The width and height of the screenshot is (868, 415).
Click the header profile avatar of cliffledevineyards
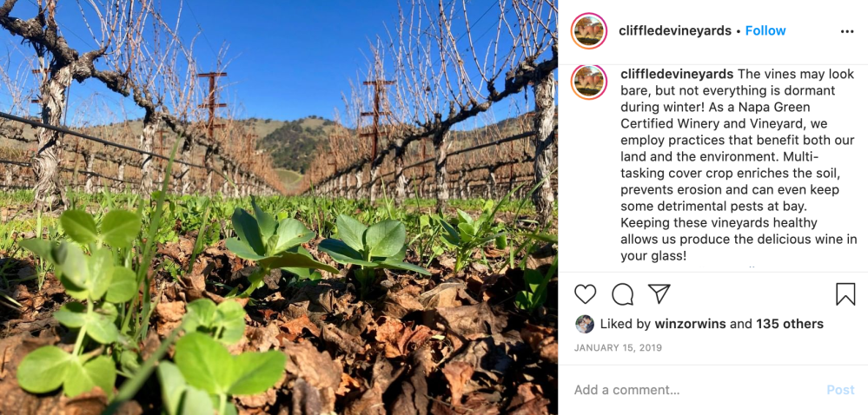(x=589, y=31)
